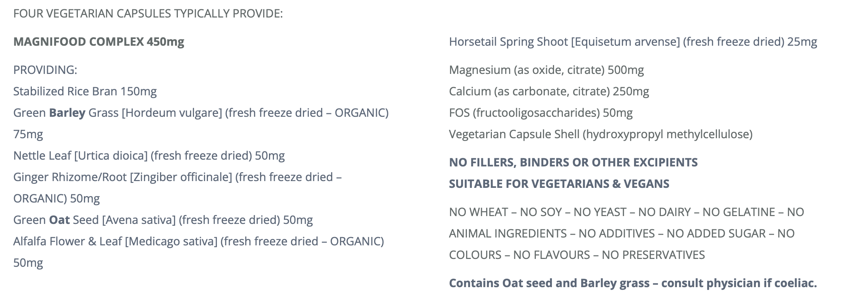868x295 pixels.
Task: Click the 'Vegetarian Capsule Shell' line
Action: click(x=600, y=134)
